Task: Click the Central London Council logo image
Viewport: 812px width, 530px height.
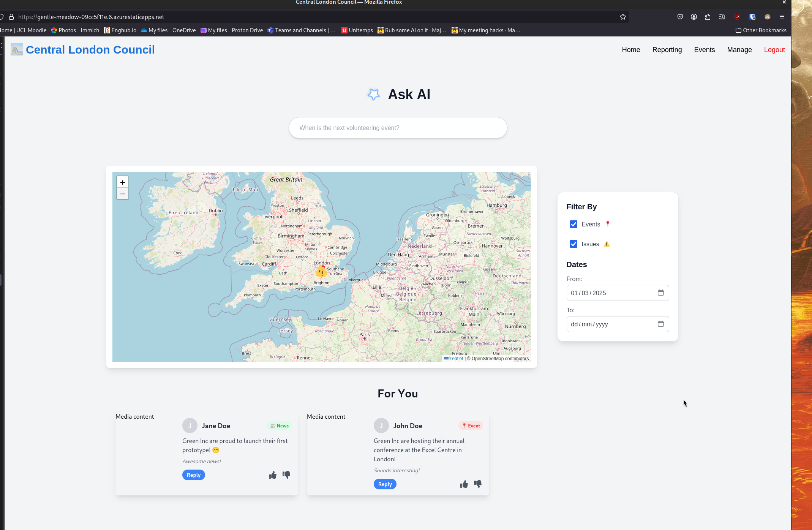Action: [x=16, y=50]
